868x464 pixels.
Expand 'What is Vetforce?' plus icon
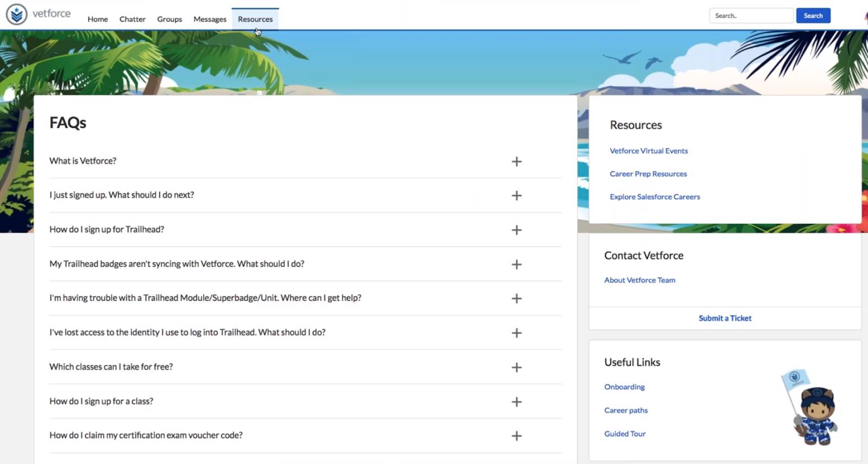coord(516,162)
